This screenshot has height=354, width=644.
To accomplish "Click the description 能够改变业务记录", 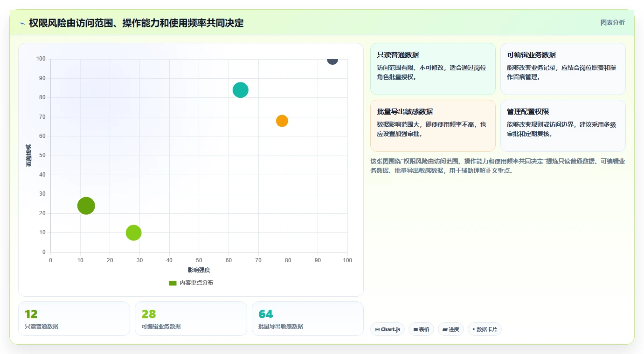I will coord(561,72).
